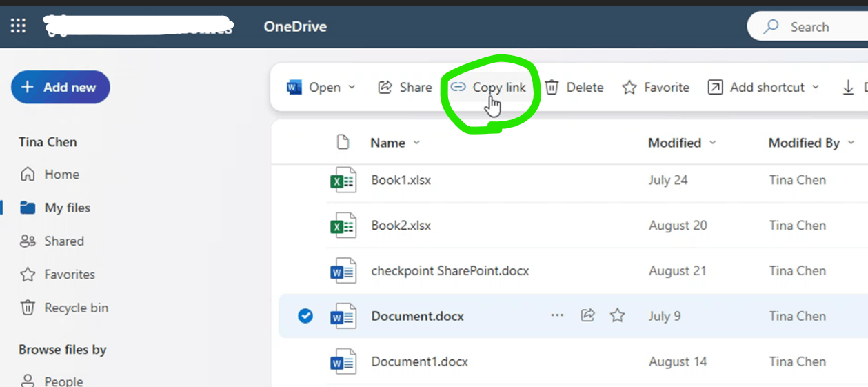Screen dimensions: 868x387
Task: Click the favorite star on Document.docx row
Action: (x=618, y=315)
